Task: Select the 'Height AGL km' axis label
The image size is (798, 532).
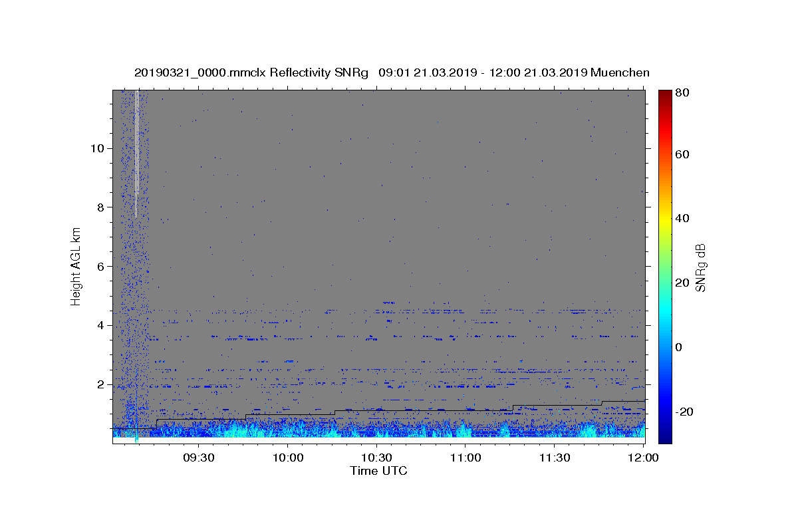Action: (x=76, y=267)
